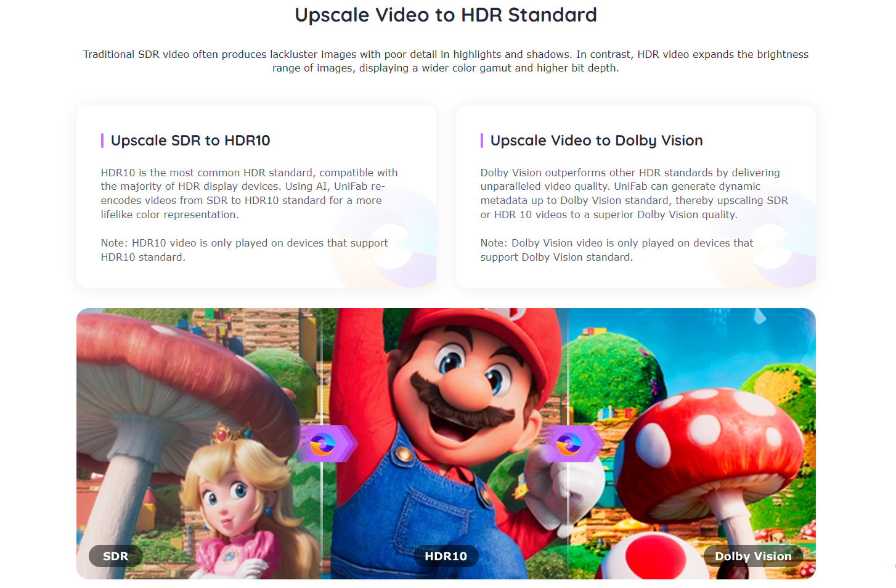Screen dimensions: 896x588
Task: Click the UniFab arrow icon between SDR and HDR10
Action: pyautogui.click(x=324, y=444)
